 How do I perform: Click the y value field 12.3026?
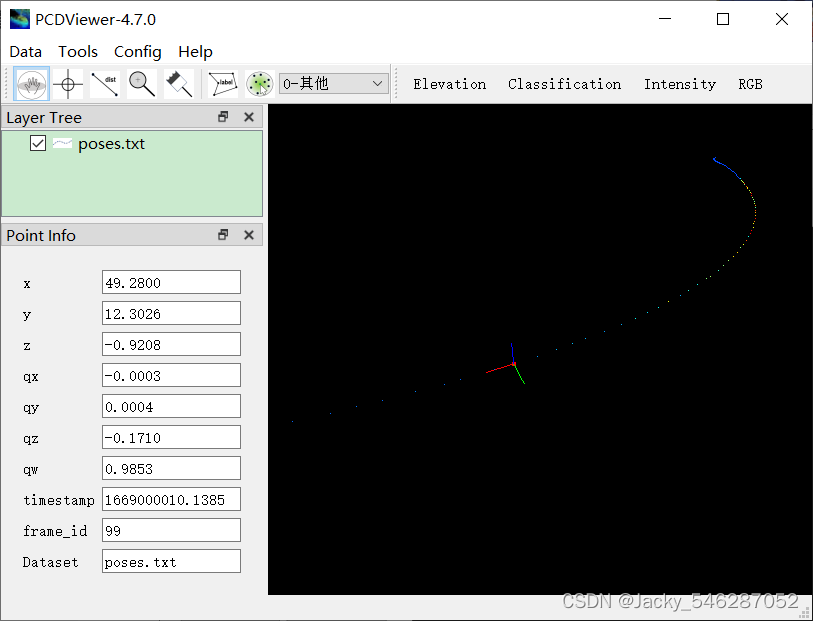pyautogui.click(x=171, y=314)
